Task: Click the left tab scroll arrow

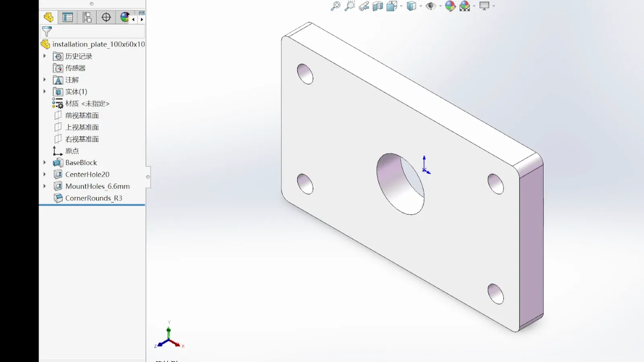Action: [133, 19]
